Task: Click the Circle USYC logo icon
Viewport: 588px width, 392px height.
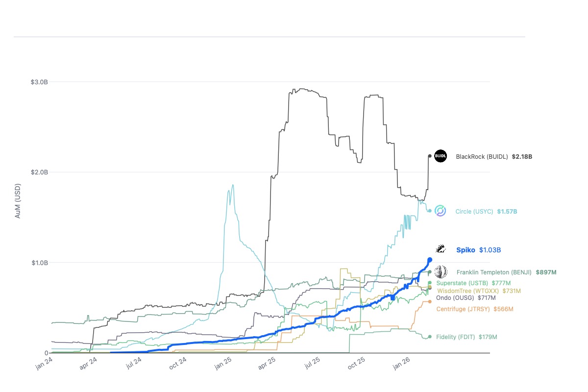Action: coord(441,211)
